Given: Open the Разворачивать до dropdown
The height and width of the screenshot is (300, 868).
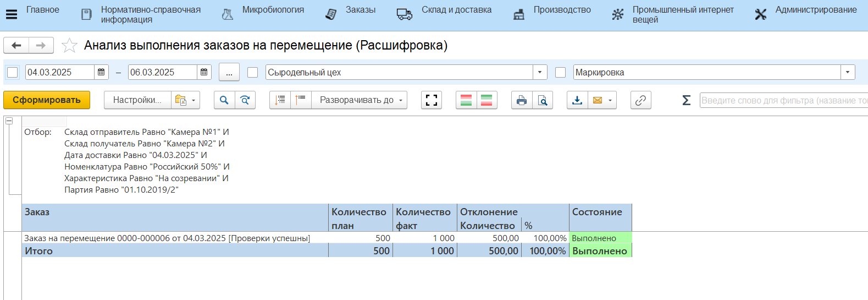Looking at the screenshot, I should 360,100.
